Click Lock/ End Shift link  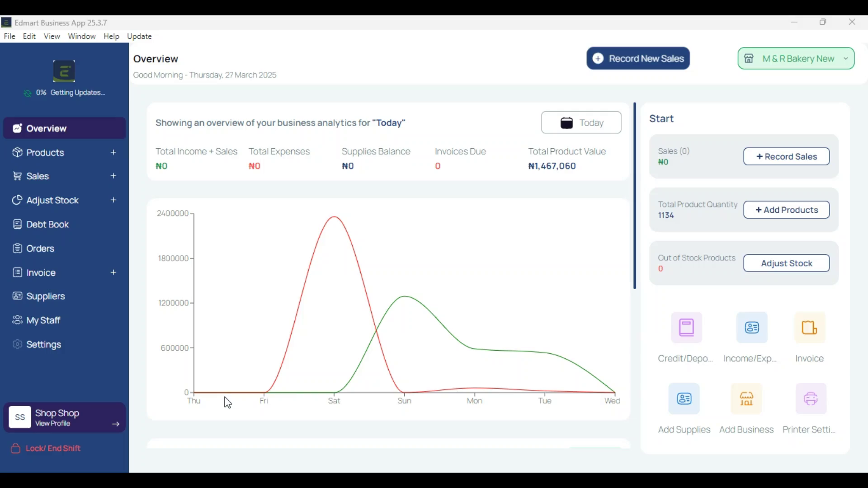46,449
